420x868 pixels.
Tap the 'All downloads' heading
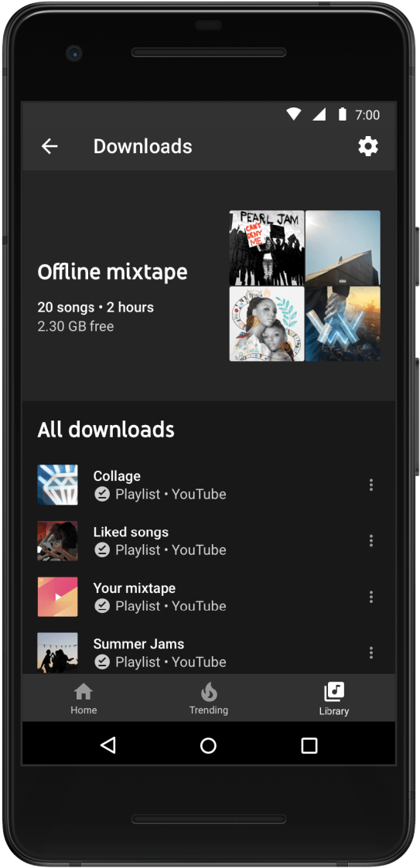(x=106, y=430)
